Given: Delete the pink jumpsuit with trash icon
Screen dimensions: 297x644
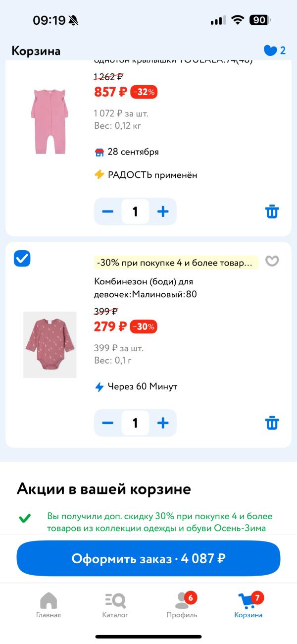Looking at the screenshot, I should pyautogui.click(x=272, y=212).
